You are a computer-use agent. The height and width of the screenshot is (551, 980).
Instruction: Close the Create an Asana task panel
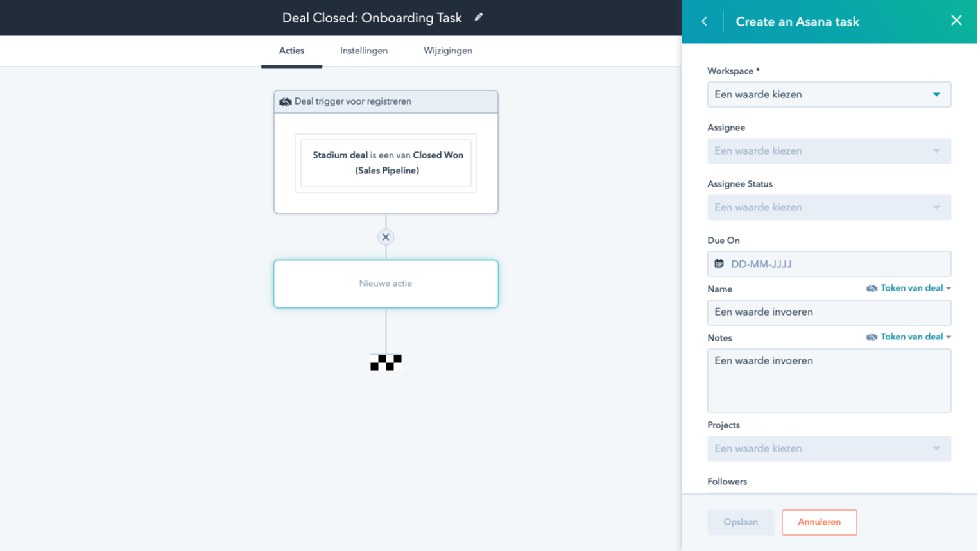coord(956,20)
